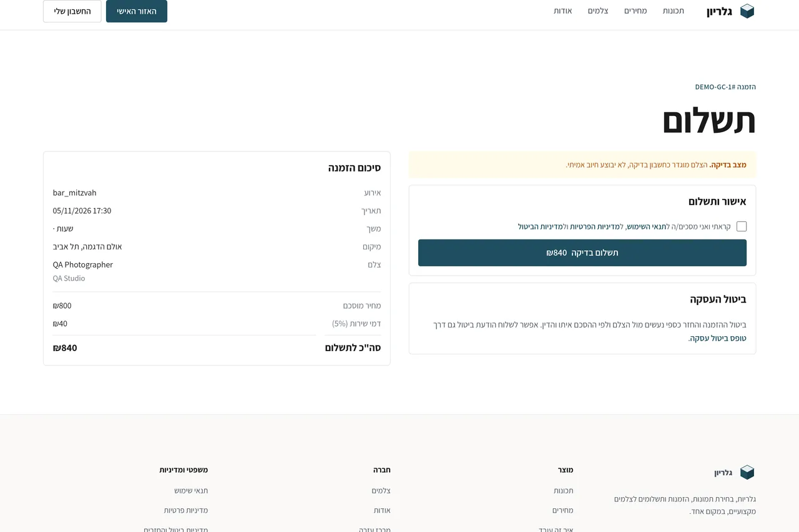This screenshot has height=532, width=799.
Task: Click the agreed price ₪800
Action: click(x=62, y=306)
